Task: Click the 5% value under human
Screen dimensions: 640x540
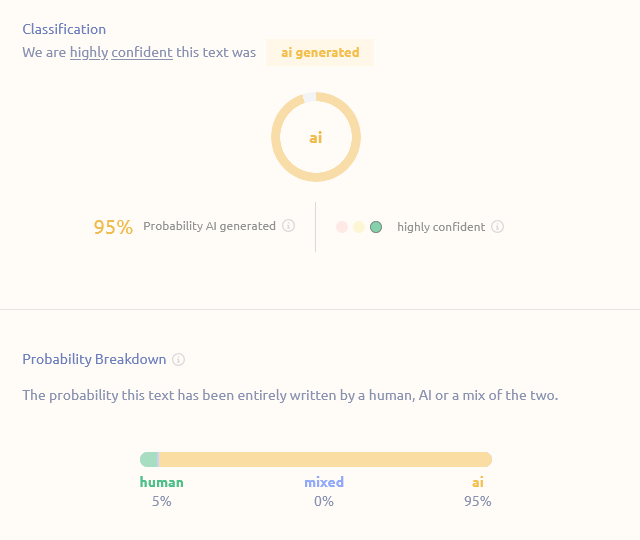Action: 162,501
